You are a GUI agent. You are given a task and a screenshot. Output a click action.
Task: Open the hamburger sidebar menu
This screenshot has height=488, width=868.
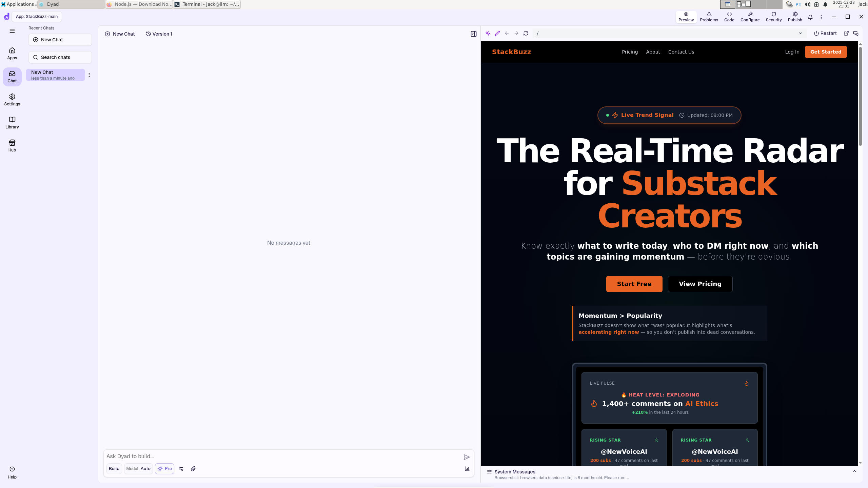[12, 31]
